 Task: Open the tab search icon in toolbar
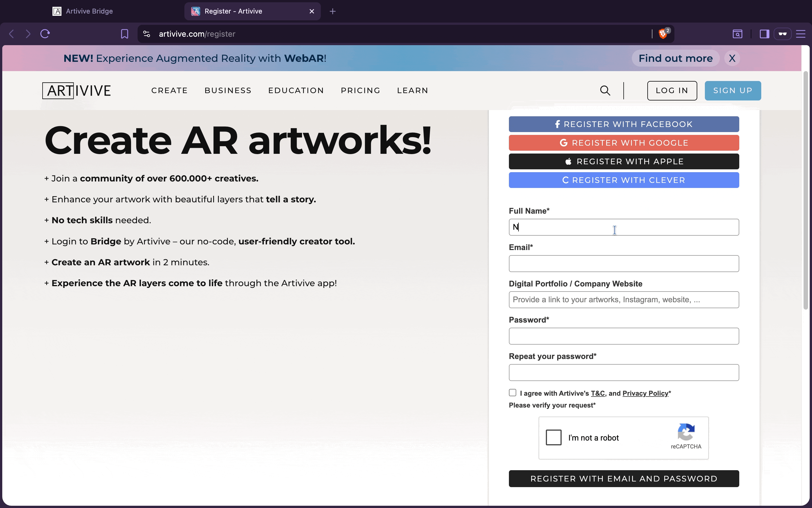(738, 34)
